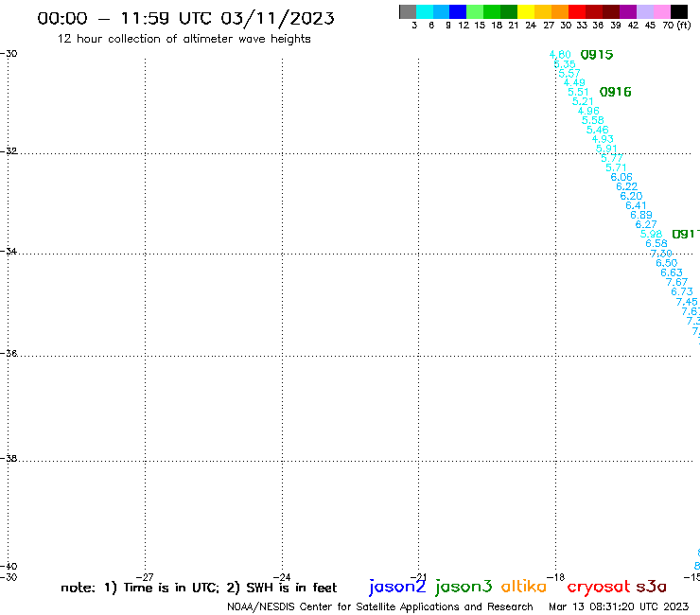Click the orange legend swatch
The height and width of the screenshot is (615, 700).
(560, 11)
